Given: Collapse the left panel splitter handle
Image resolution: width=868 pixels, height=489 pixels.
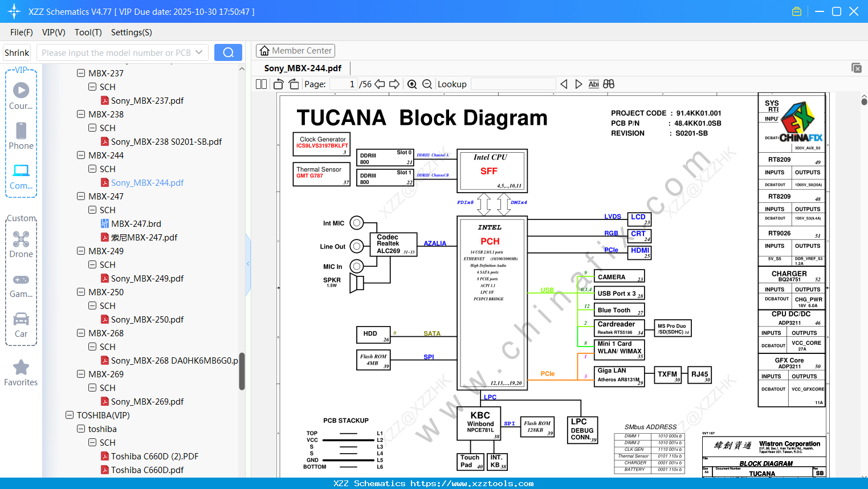Looking at the screenshot, I should (x=248, y=264).
